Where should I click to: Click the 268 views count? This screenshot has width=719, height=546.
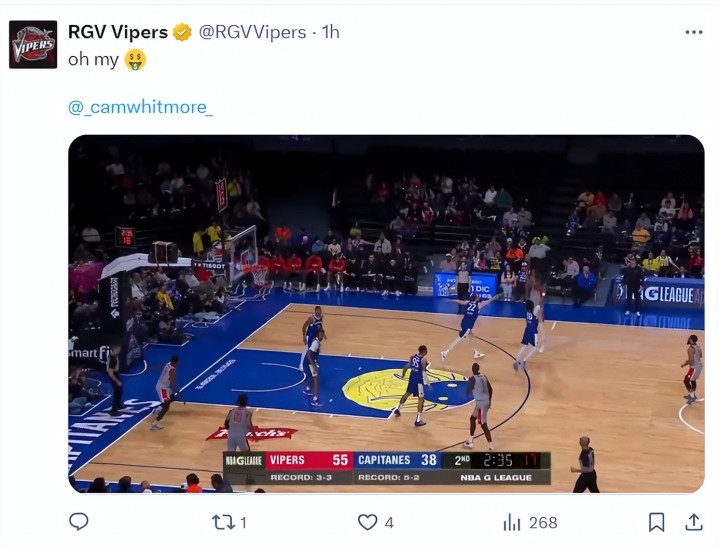click(543, 523)
